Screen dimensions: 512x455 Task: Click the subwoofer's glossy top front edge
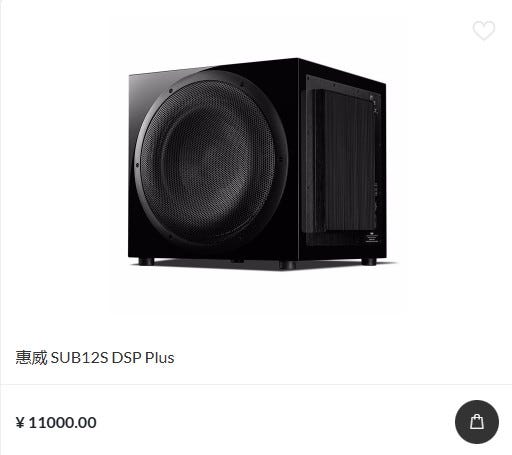[x=213, y=68]
